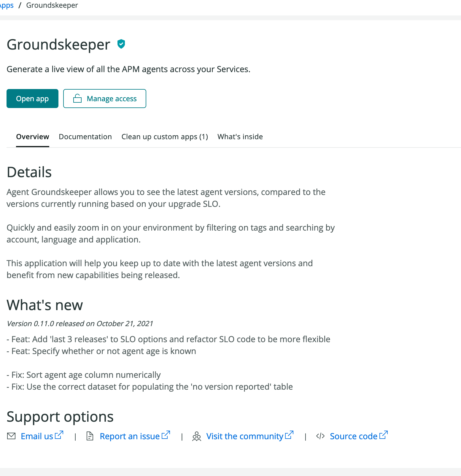This screenshot has height=476, width=461.
Task: Click the lock icon on Manage access button
Action: (x=77, y=98)
